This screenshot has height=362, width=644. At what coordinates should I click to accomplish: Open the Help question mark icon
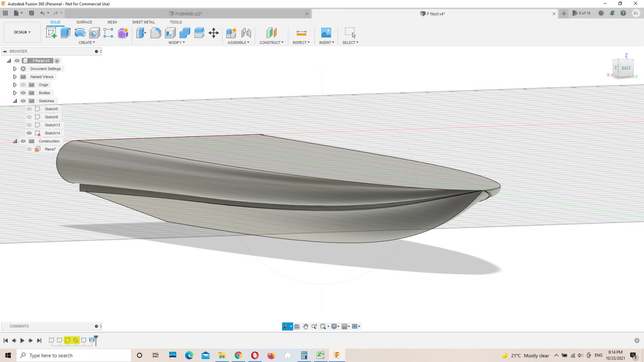click(623, 13)
